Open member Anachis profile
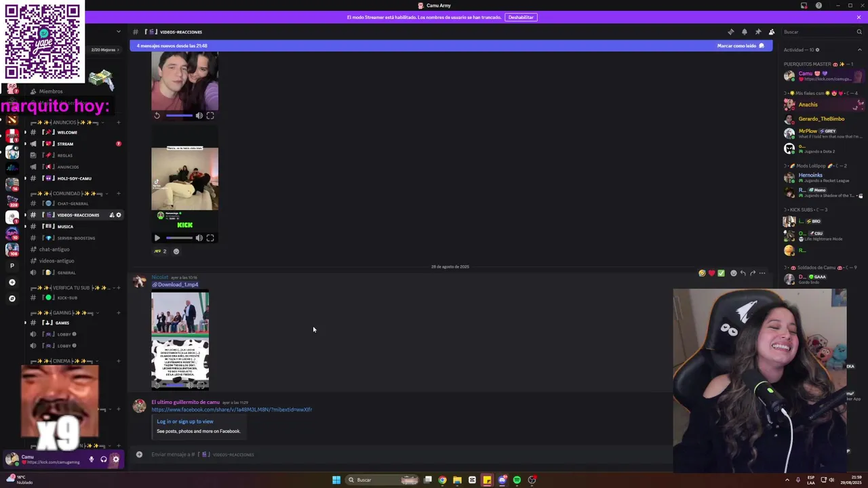The image size is (868, 488). point(824,104)
